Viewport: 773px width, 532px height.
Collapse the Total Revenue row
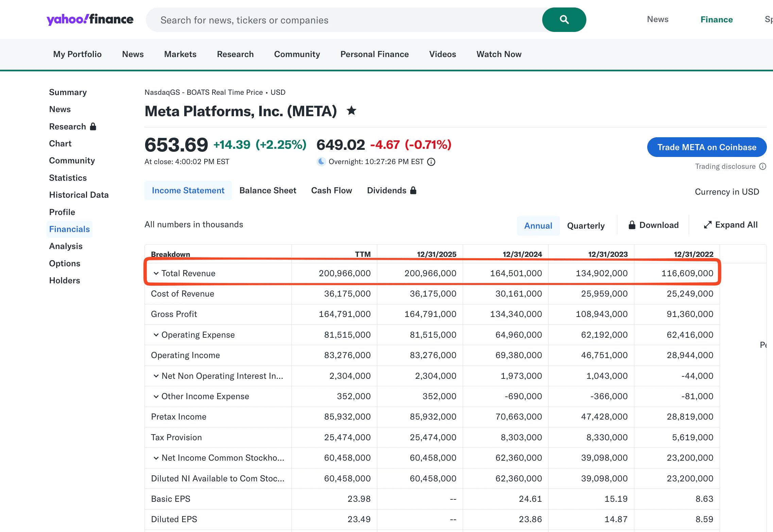click(x=156, y=273)
